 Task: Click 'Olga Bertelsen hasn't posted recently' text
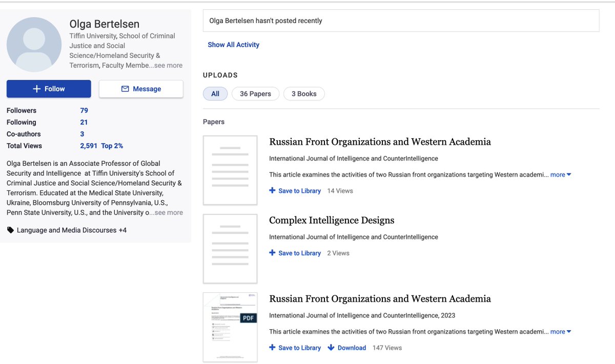(266, 21)
